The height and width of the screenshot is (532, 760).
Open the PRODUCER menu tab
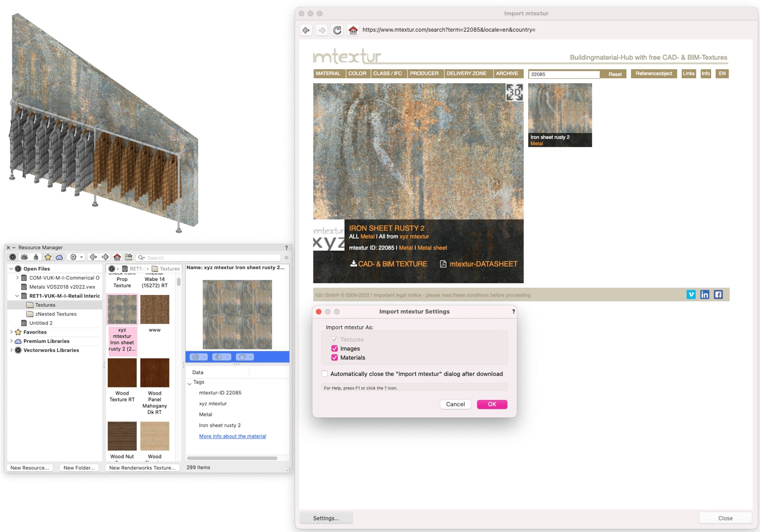(x=424, y=73)
